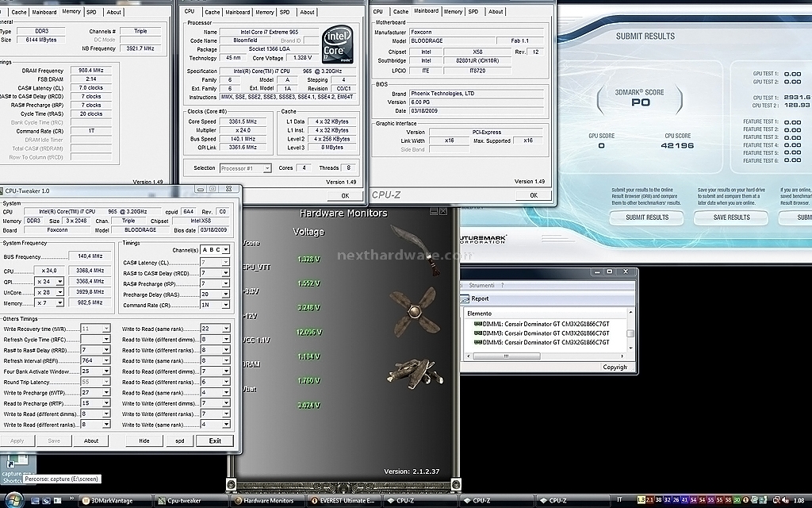Select the DIMM3 Corsair Dominator row text
The height and width of the screenshot is (508, 812).
coord(546,333)
